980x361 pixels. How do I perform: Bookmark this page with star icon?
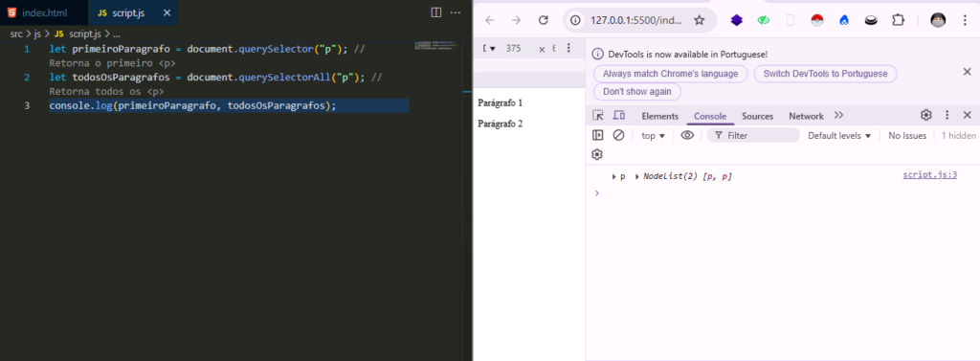700,20
